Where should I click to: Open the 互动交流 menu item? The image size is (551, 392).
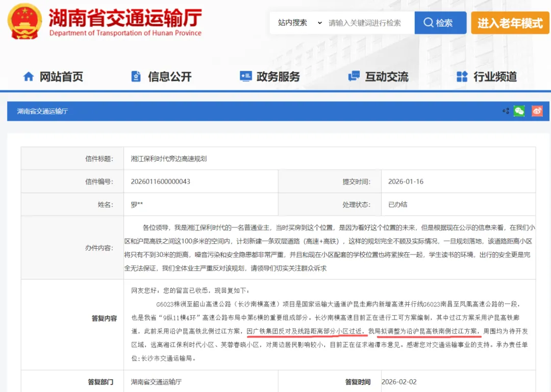point(387,76)
